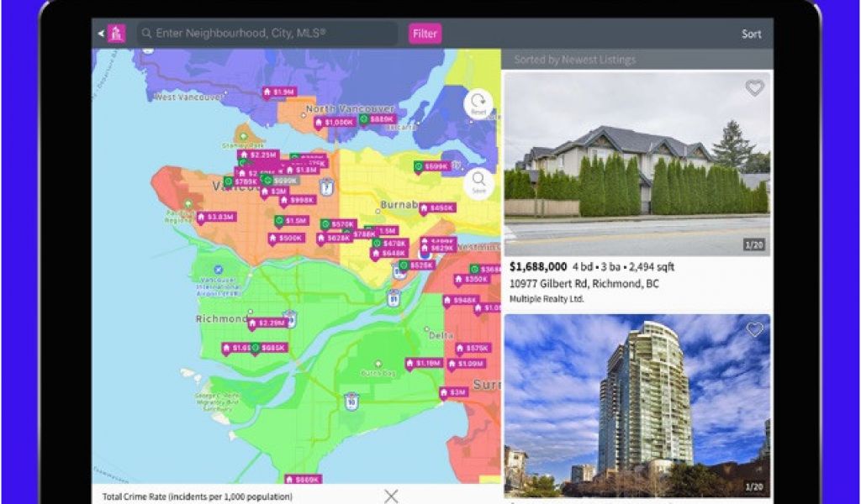Open the pink Filter button

(x=425, y=34)
